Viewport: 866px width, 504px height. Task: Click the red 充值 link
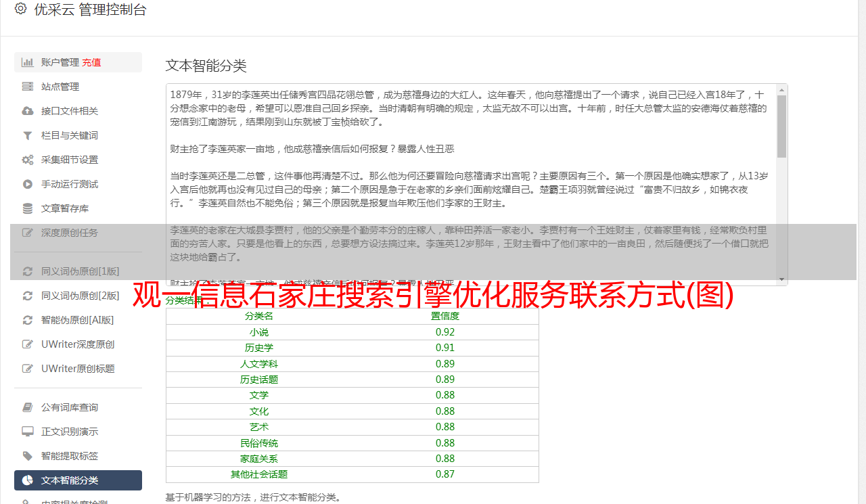92,62
